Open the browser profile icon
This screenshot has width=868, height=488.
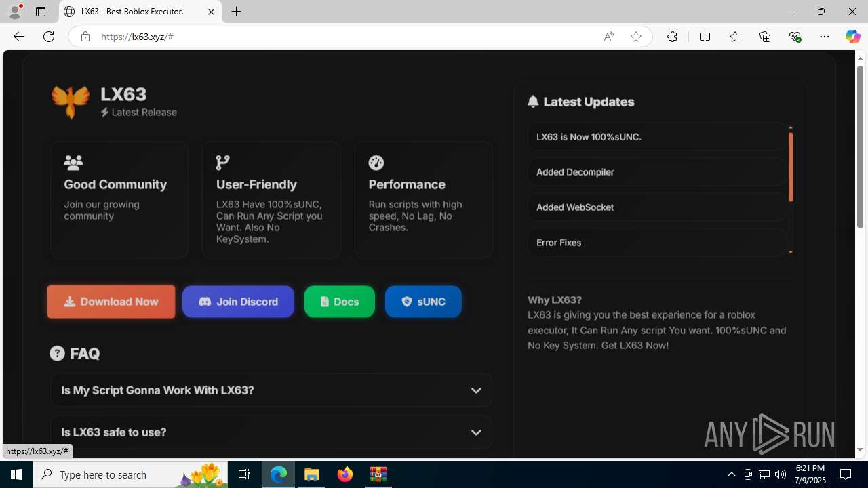(x=15, y=12)
